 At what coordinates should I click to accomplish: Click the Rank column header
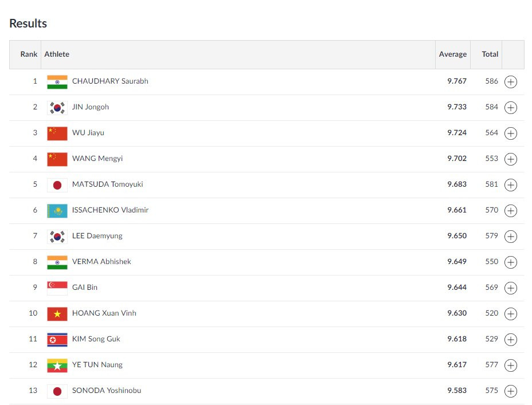click(29, 54)
